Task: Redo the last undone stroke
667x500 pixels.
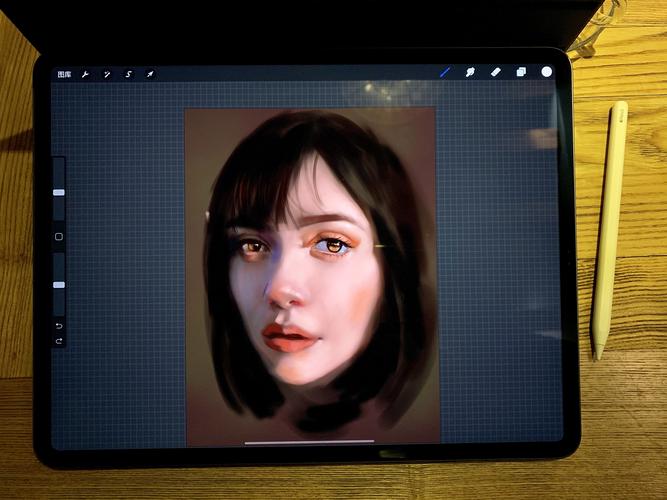Action: pos(58,342)
